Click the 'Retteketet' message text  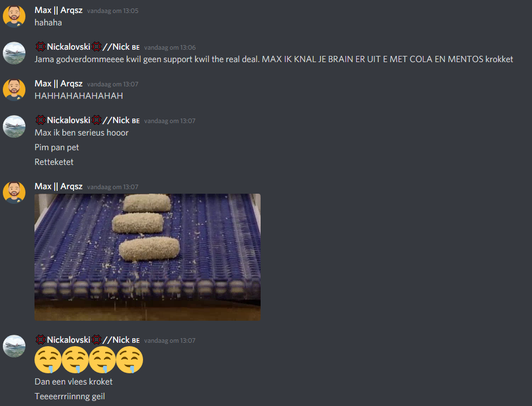pyautogui.click(x=54, y=162)
